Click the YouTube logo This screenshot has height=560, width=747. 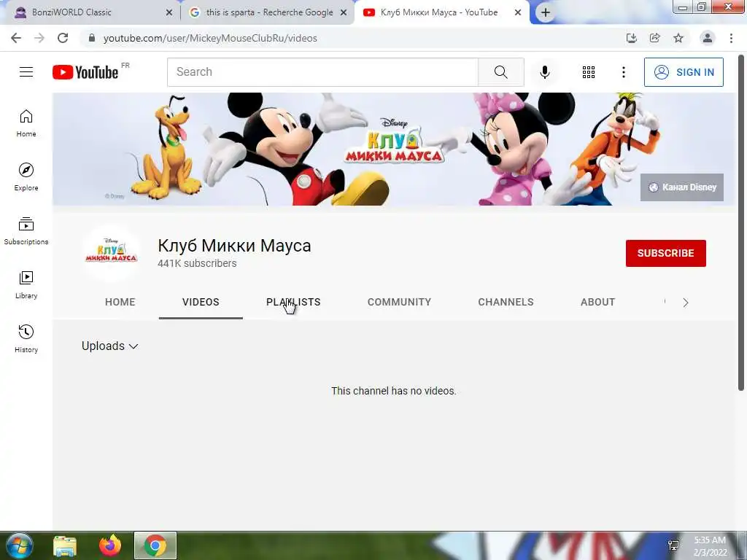[85, 72]
